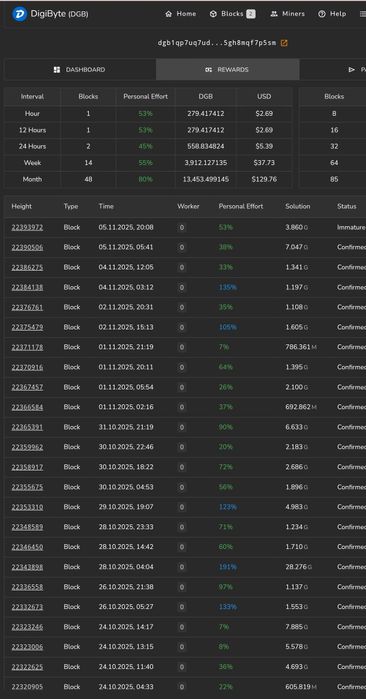Open block height 22365391
Viewport: 366px width, 699px height.
pyautogui.click(x=27, y=427)
